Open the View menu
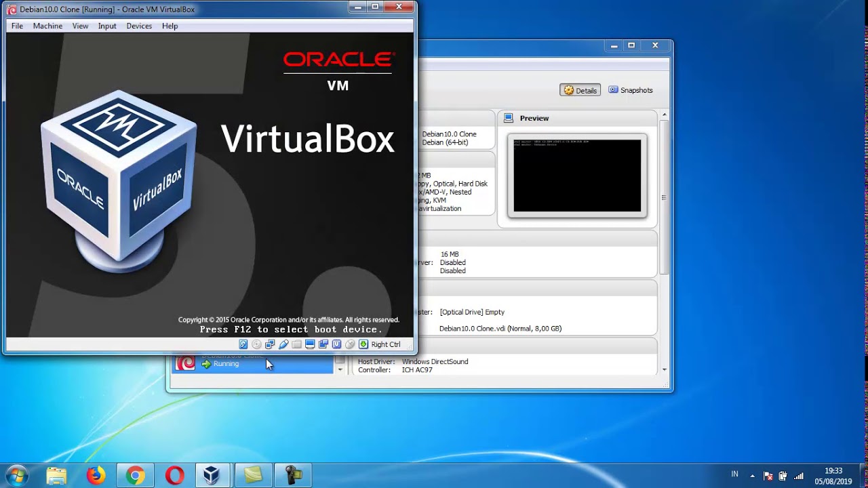The height and width of the screenshot is (488, 868). [x=80, y=26]
